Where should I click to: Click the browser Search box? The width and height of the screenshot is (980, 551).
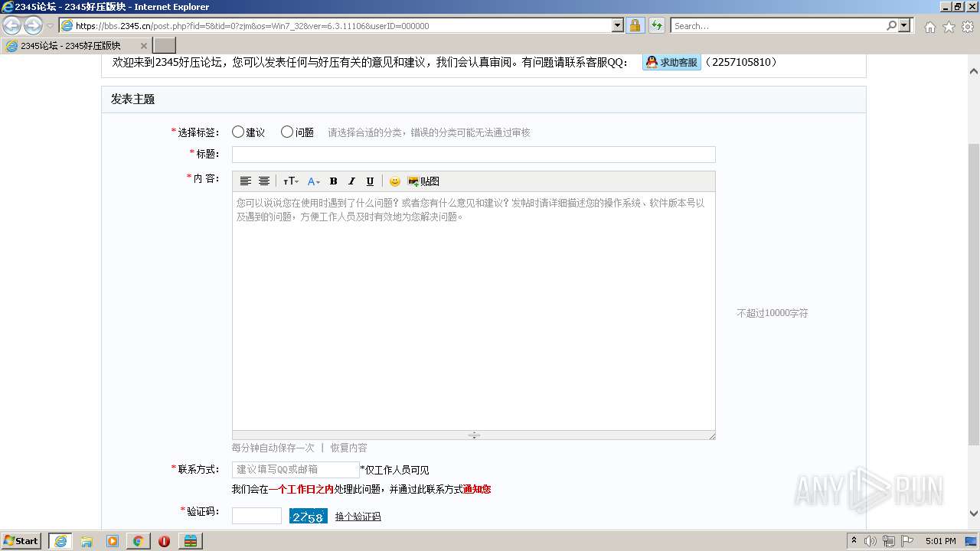[778, 25]
